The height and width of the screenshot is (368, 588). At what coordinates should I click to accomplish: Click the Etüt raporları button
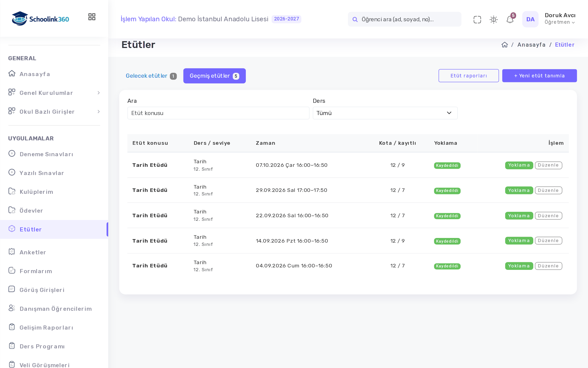click(469, 76)
